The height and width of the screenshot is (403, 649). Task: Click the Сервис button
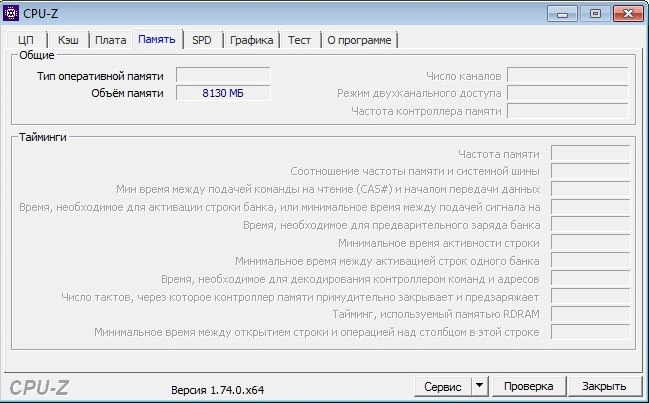[x=442, y=386]
